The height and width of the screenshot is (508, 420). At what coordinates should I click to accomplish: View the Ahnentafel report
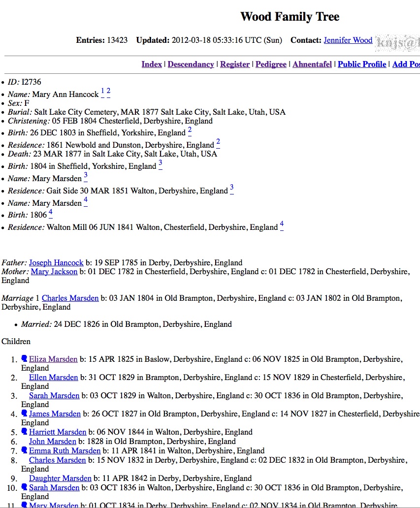coord(312,64)
